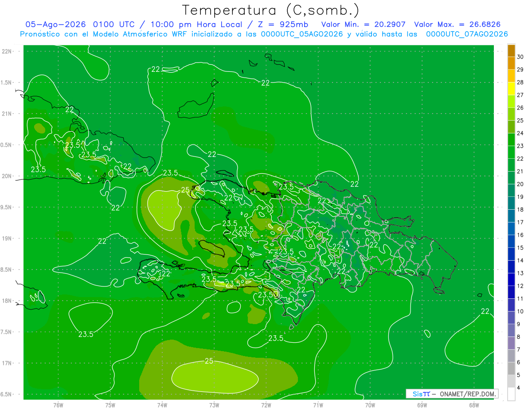Click the blue legend swatch between 15 and 16

tap(511, 242)
